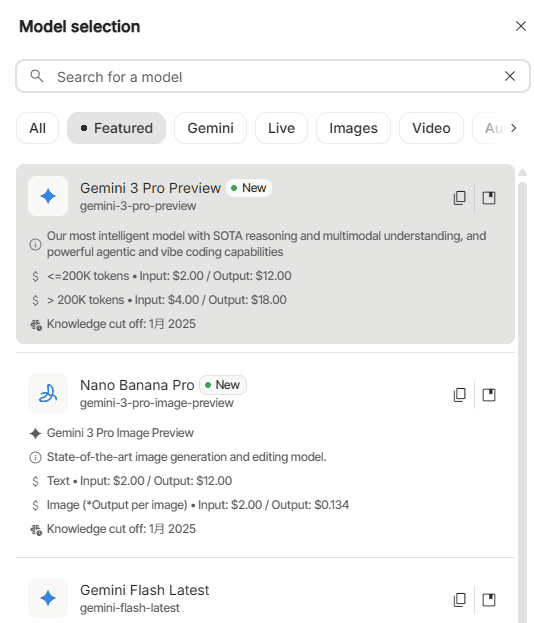Show the Gemini 3 Pro description info icon
Image resolution: width=534 pixels, height=623 pixels.
35,244
